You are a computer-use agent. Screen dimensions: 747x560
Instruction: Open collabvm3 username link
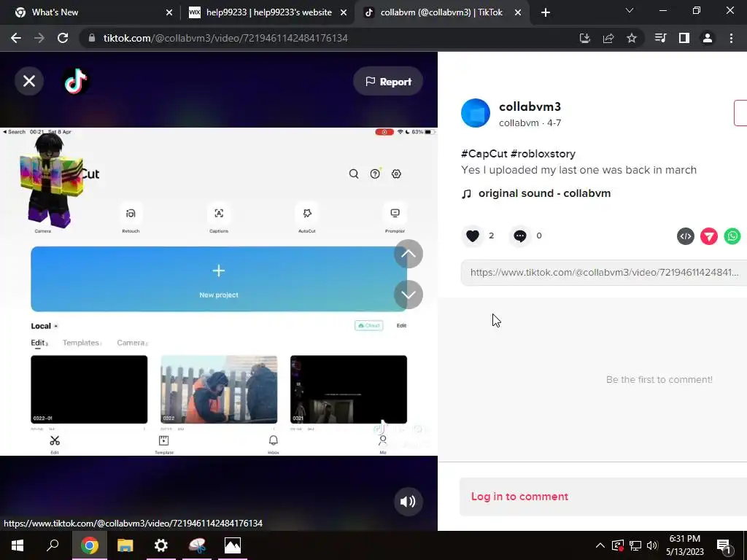pos(530,106)
